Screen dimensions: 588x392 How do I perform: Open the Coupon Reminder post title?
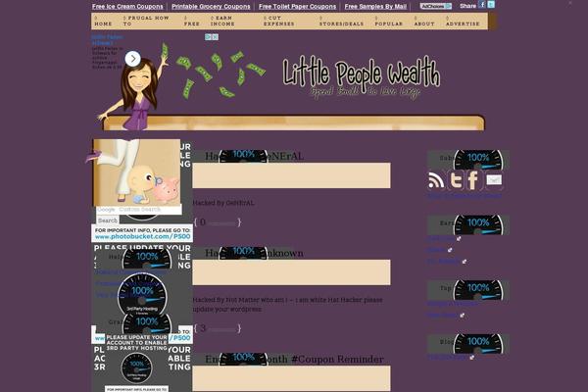tap(294, 360)
